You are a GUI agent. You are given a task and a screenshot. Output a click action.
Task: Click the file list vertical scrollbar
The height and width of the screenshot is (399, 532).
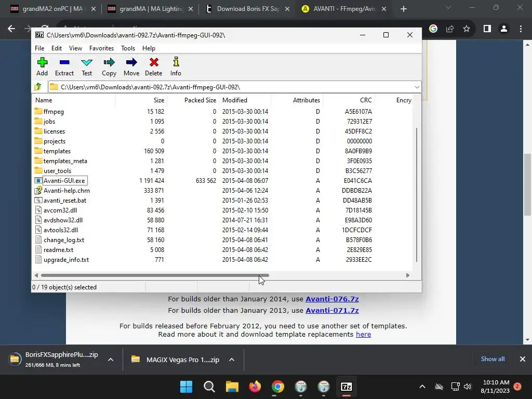(x=417, y=195)
